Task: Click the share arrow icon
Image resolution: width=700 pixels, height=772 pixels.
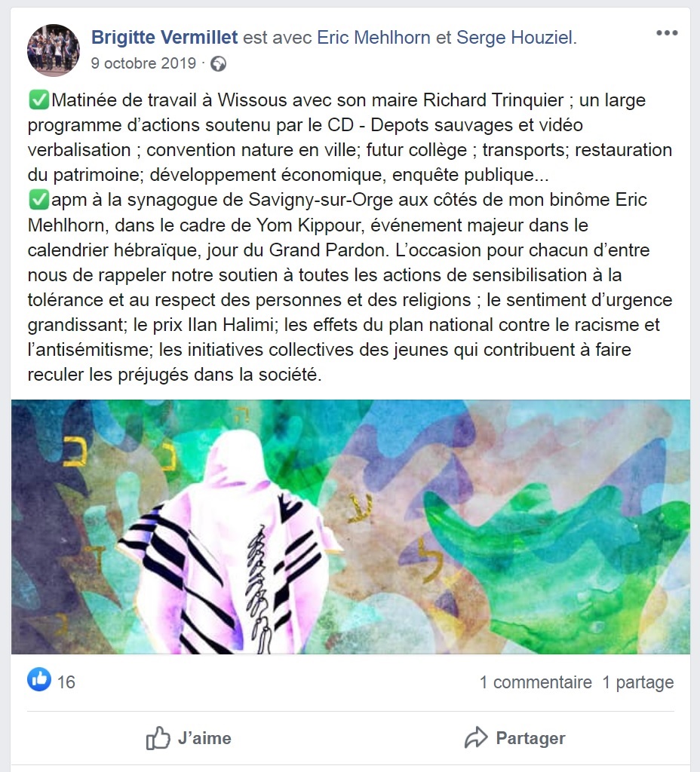Action: click(476, 737)
